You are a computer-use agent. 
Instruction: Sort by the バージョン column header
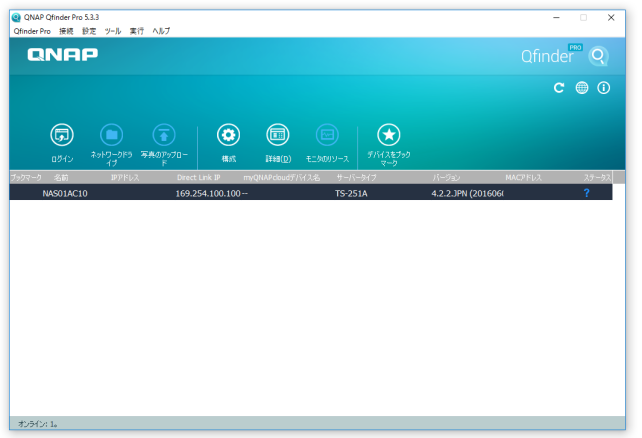point(446,178)
